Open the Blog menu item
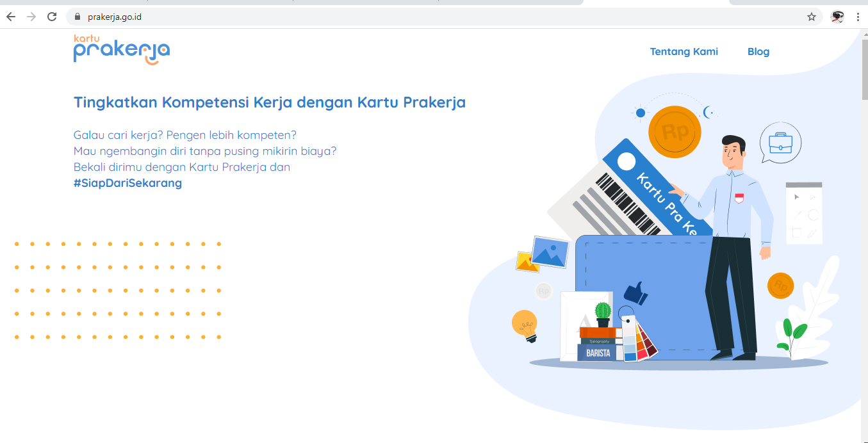This screenshot has height=443, width=868. click(x=758, y=52)
